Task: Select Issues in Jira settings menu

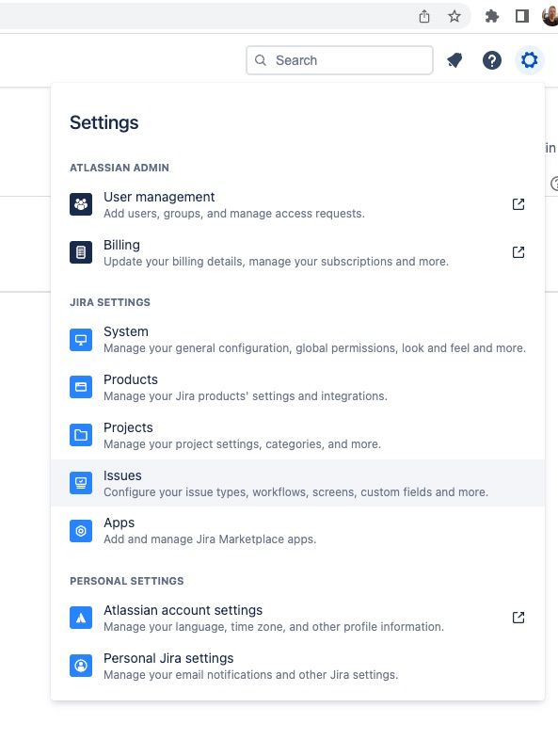Action: 297,483
